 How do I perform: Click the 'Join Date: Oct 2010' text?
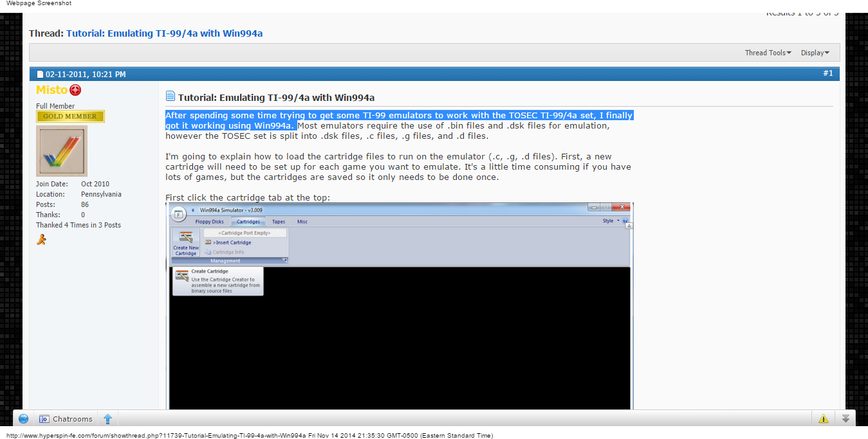[73, 184]
